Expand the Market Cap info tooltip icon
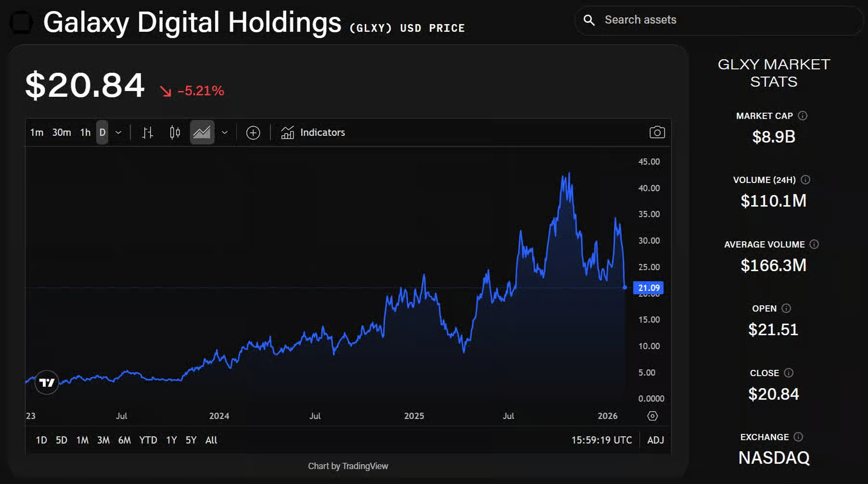This screenshot has width=868, height=484. (802, 116)
